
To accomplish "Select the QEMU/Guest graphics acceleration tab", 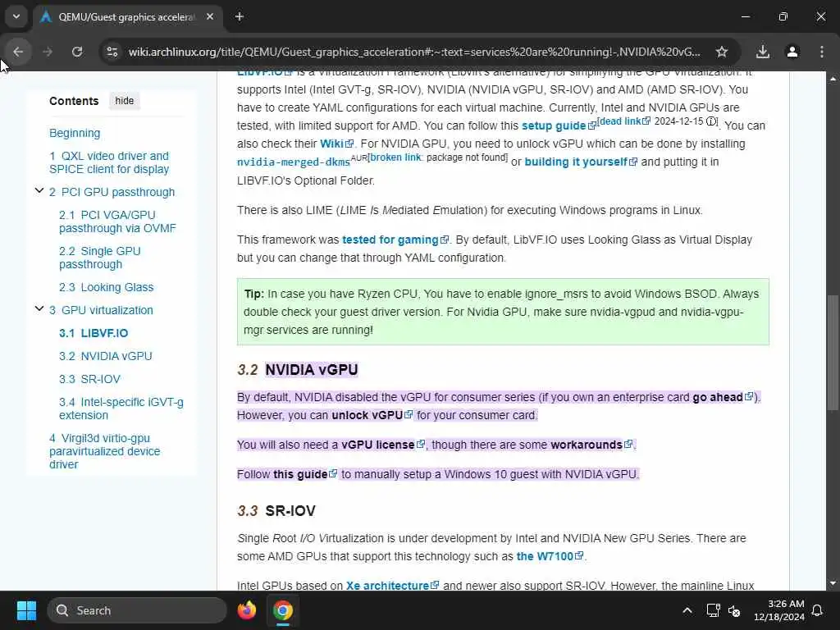I will coord(127,17).
